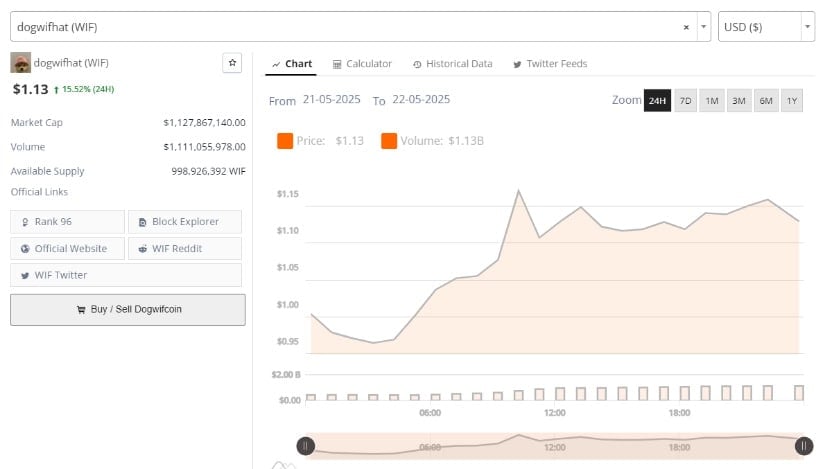825x469 pixels.
Task: Select the 7D zoom range
Action: click(x=685, y=101)
